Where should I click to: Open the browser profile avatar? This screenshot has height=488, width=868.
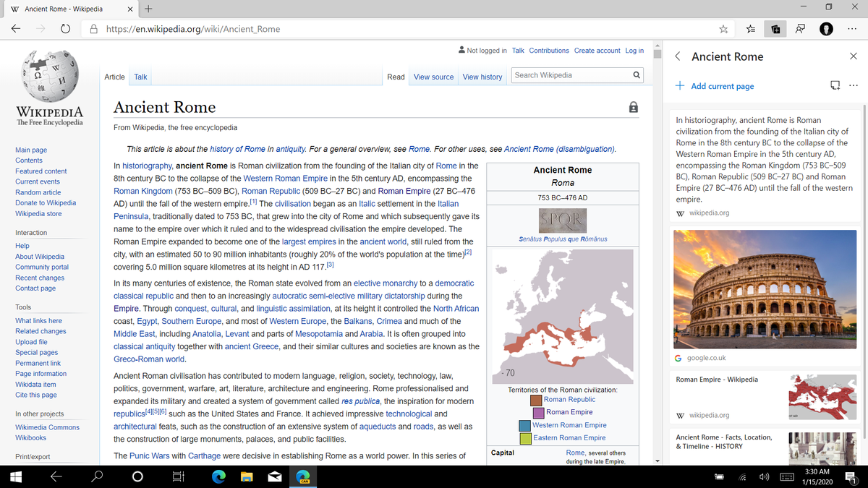pos(826,28)
